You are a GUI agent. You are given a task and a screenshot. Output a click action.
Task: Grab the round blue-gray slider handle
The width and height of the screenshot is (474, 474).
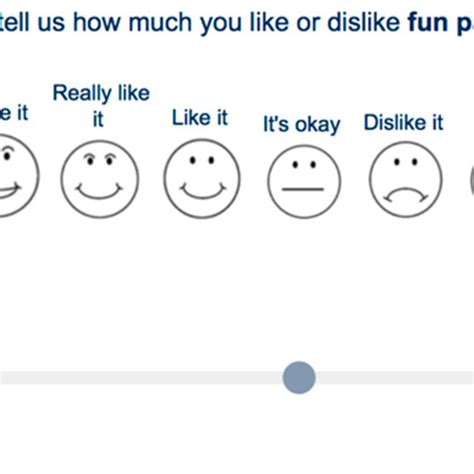[299, 378]
